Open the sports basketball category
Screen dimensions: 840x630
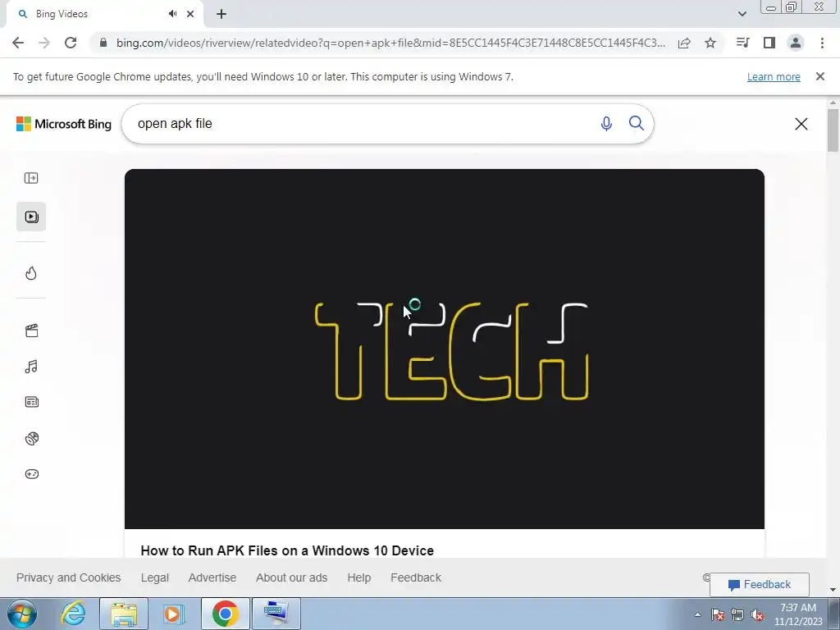tap(32, 439)
